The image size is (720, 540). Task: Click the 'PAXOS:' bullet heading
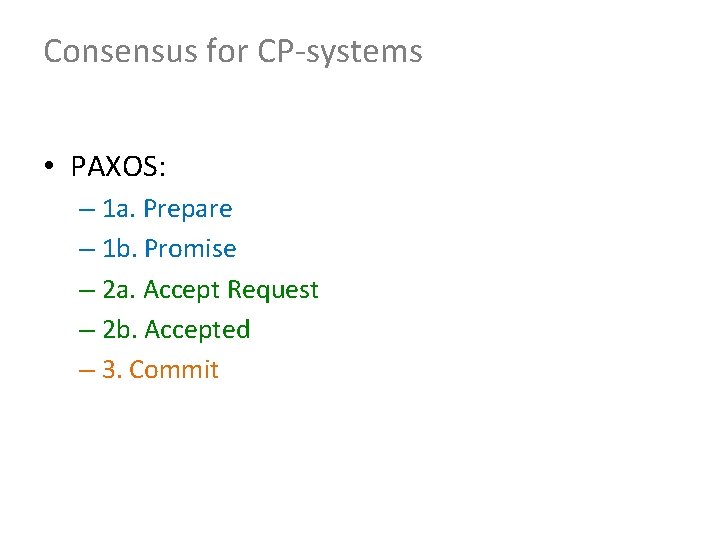click(118, 166)
